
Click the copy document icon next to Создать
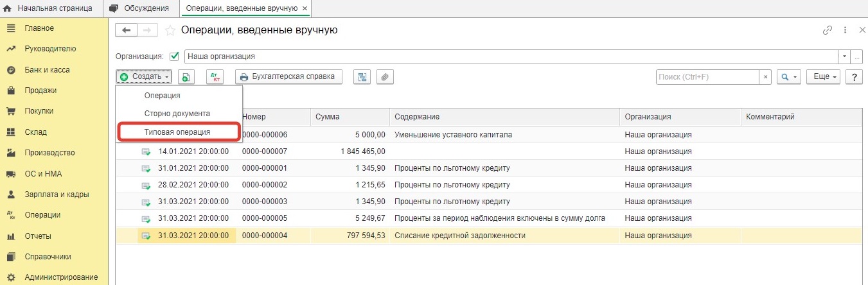[186, 77]
